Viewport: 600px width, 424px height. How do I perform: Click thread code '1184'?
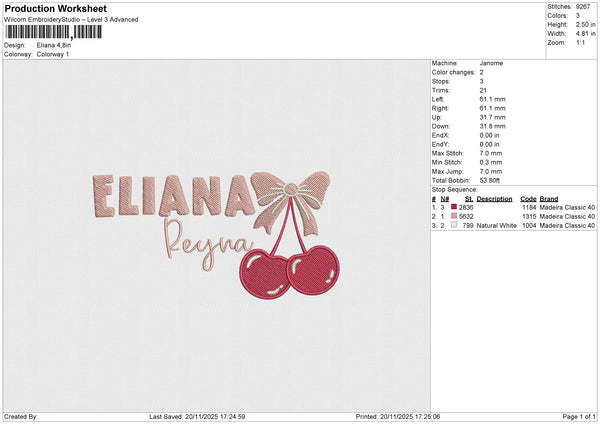tap(529, 207)
